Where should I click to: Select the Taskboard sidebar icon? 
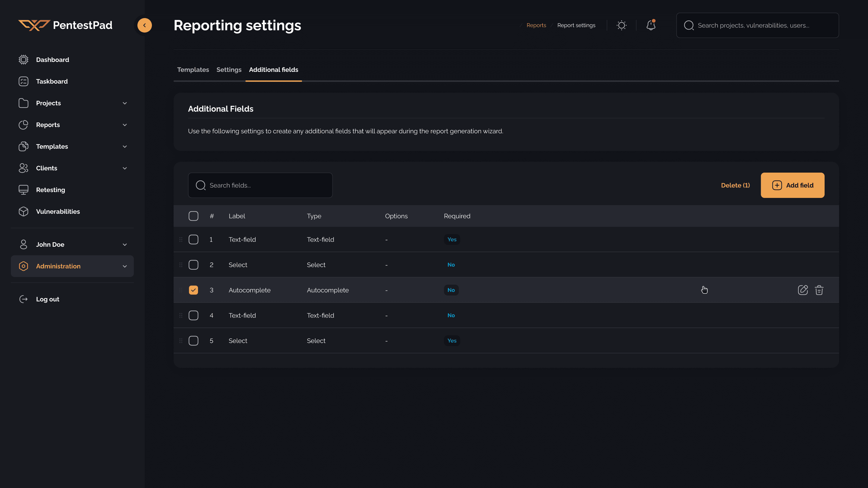[23, 81]
